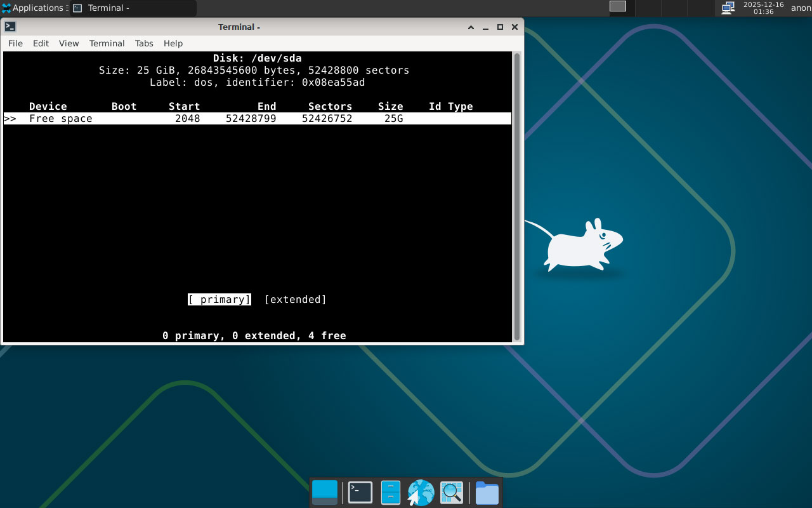Click the terminal window menu icon in titlebar
This screenshot has height=508, width=812.
pos(10,27)
